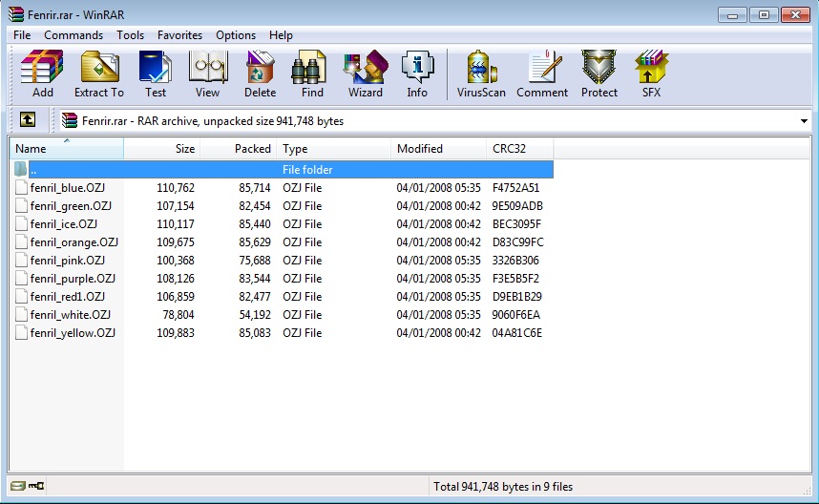Click the key password icon in status bar
819x504 pixels.
point(36,486)
